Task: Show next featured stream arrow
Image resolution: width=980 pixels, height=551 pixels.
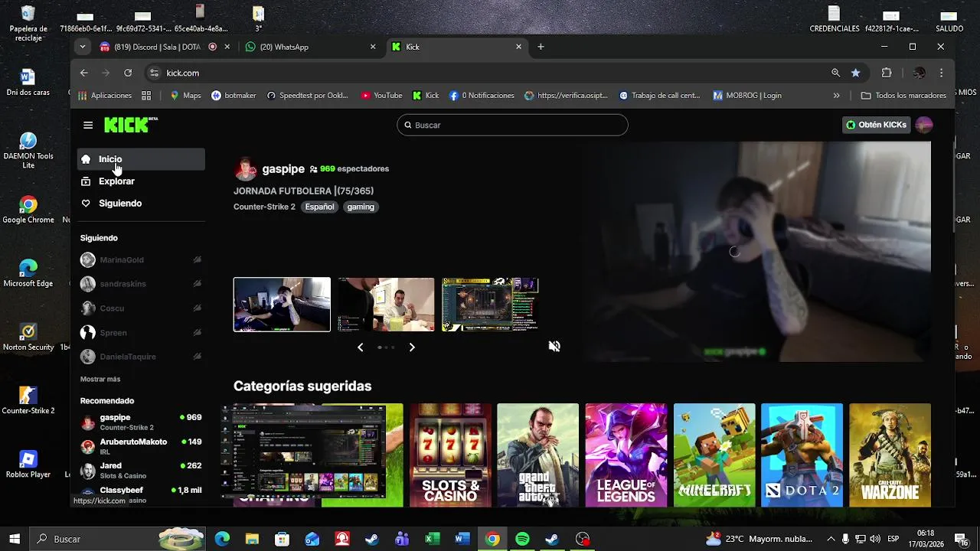Action: coord(412,347)
